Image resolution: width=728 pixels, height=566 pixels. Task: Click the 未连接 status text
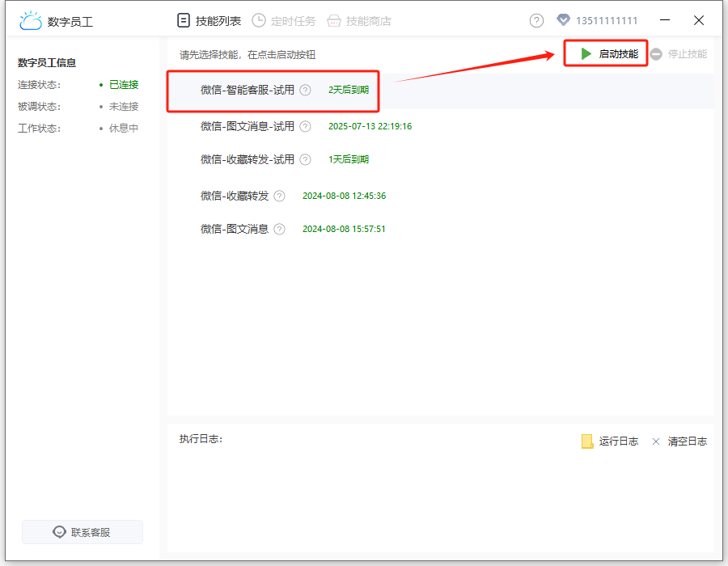[x=124, y=107]
